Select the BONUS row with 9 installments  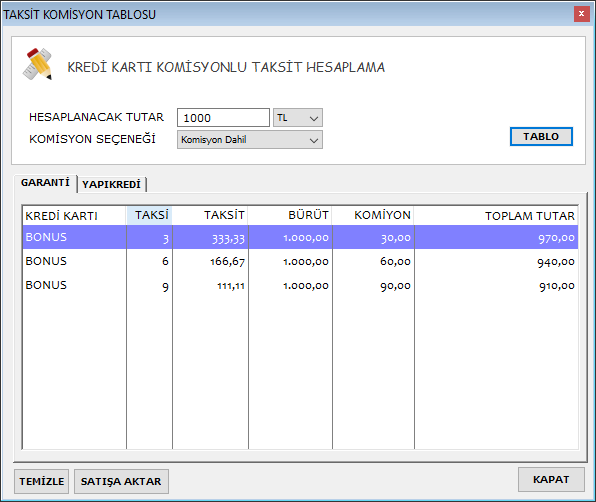pos(300,285)
